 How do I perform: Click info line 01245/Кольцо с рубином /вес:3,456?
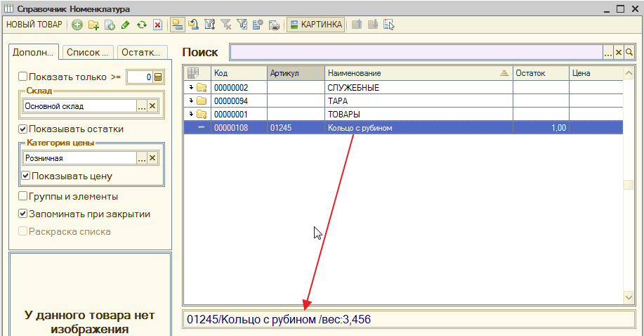click(279, 319)
